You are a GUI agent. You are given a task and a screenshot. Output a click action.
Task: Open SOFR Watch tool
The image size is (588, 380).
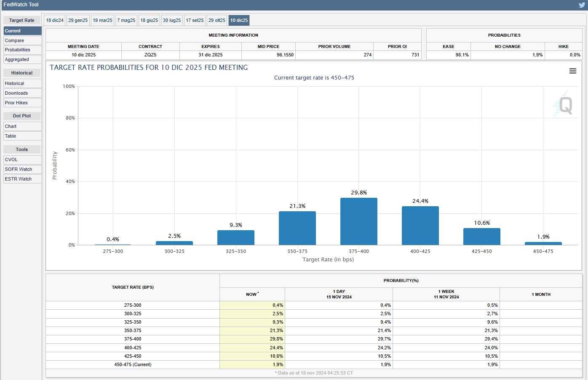pyautogui.click(x=22, y=169)
